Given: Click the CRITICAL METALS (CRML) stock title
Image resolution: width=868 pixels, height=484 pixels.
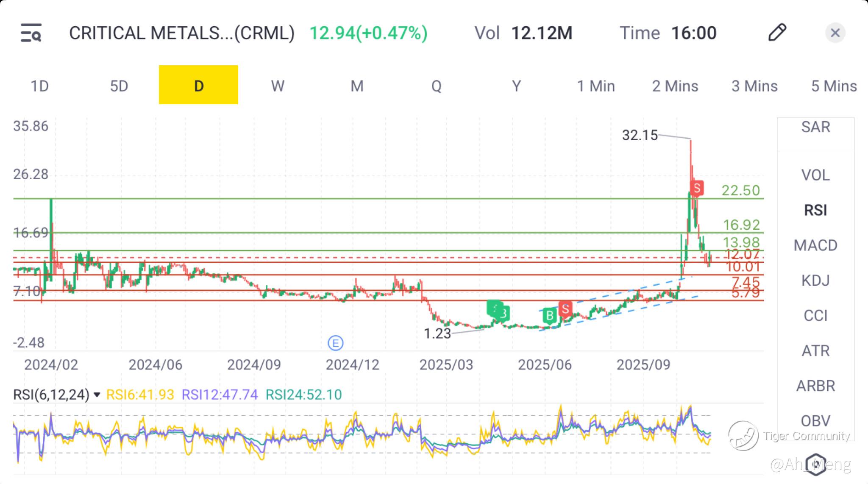Looking at the screenshot, I should (x=181, y=33).
